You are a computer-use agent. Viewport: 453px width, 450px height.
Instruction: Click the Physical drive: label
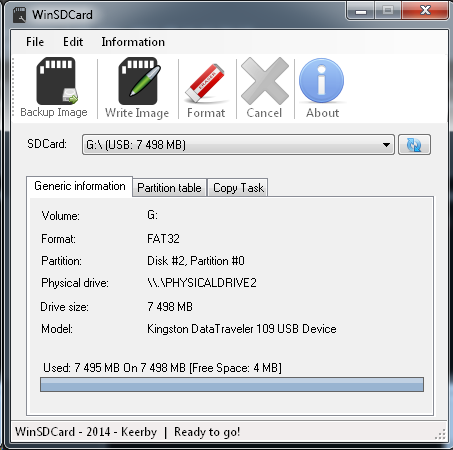pyautogui.click(x=75, y=283)
